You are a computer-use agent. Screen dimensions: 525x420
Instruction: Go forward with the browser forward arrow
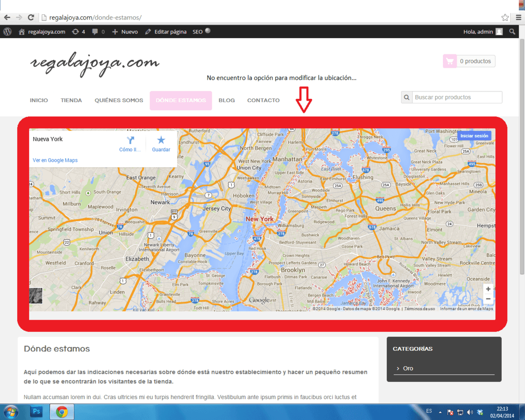[x=19, y=17]
